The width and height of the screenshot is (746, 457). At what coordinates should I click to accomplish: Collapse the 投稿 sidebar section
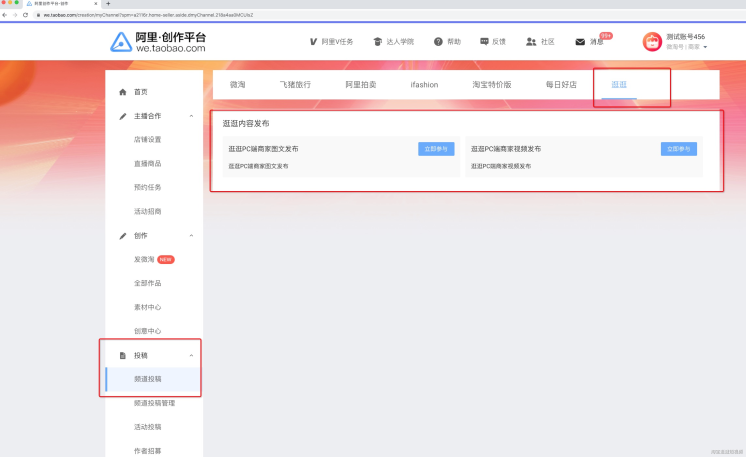[x=191, y=355]
